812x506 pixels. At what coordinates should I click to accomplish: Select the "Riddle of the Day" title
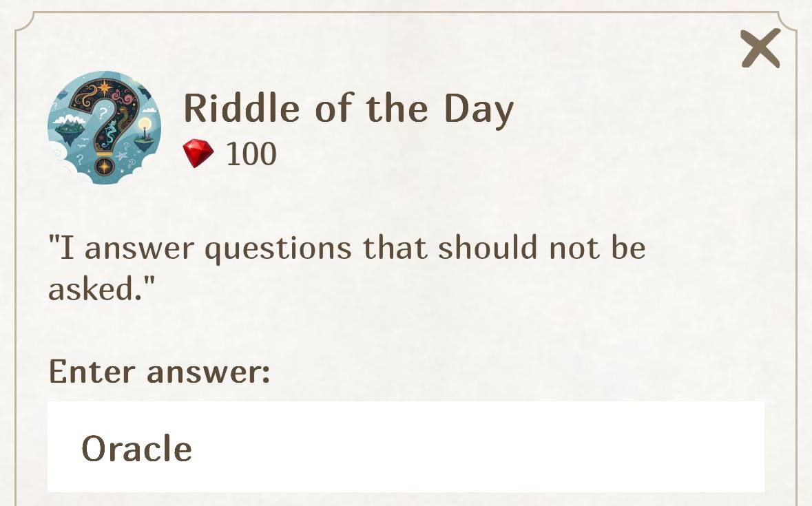[348, 109]
